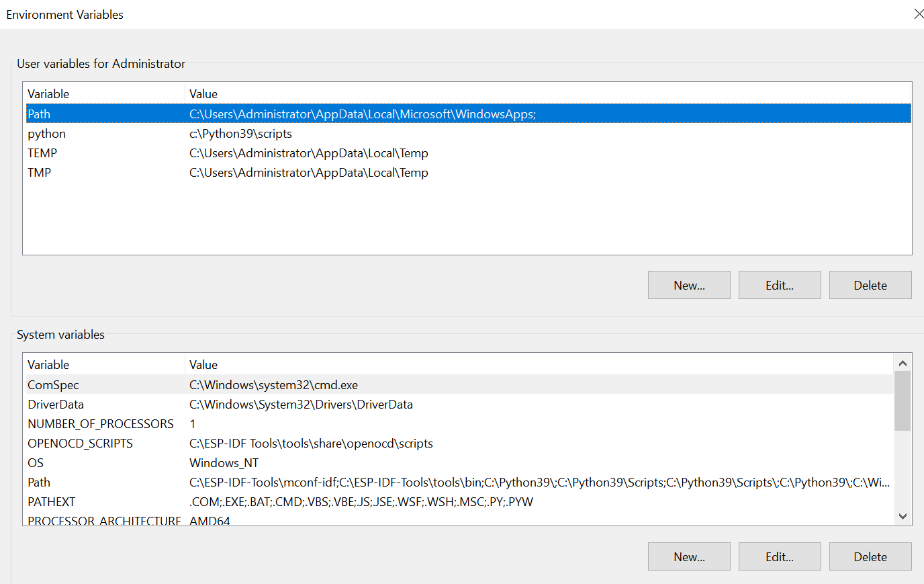This screenshot has height=584, width=924.
Task: Select the TMP user variable
Action: pyautogui.click(x=101, y=172)
